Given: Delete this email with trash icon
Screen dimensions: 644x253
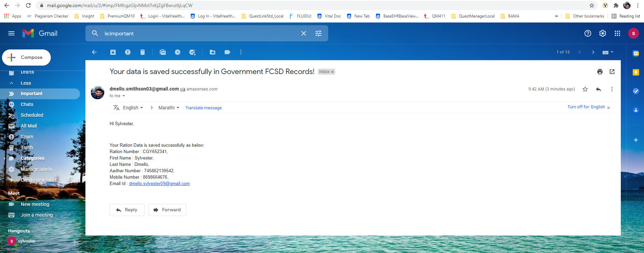Looking at the screenshot, I should (143, 52).
